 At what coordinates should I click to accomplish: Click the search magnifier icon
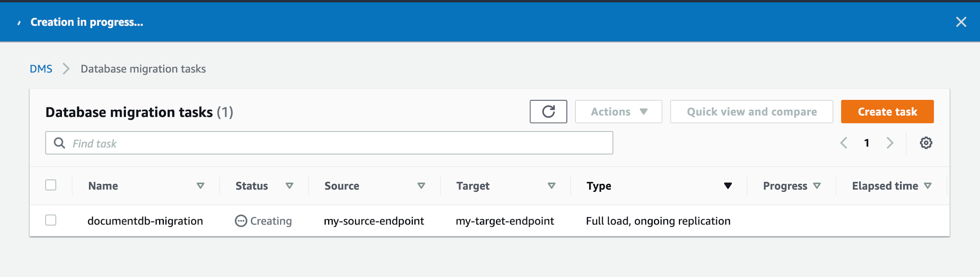point(59,143)
